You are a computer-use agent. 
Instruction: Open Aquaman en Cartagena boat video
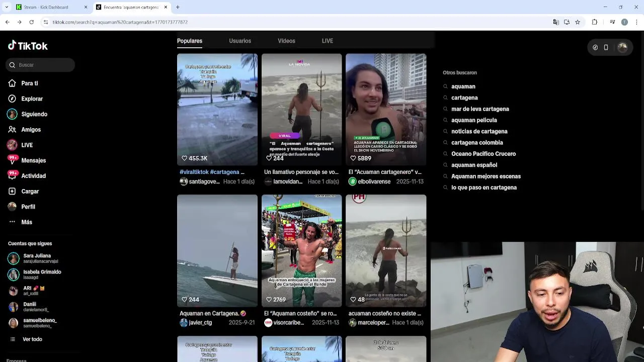click(217, 251)
